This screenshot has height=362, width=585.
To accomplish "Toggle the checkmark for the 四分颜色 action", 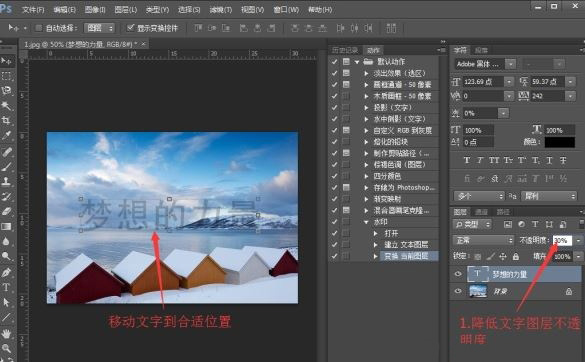I will (334, 176).
